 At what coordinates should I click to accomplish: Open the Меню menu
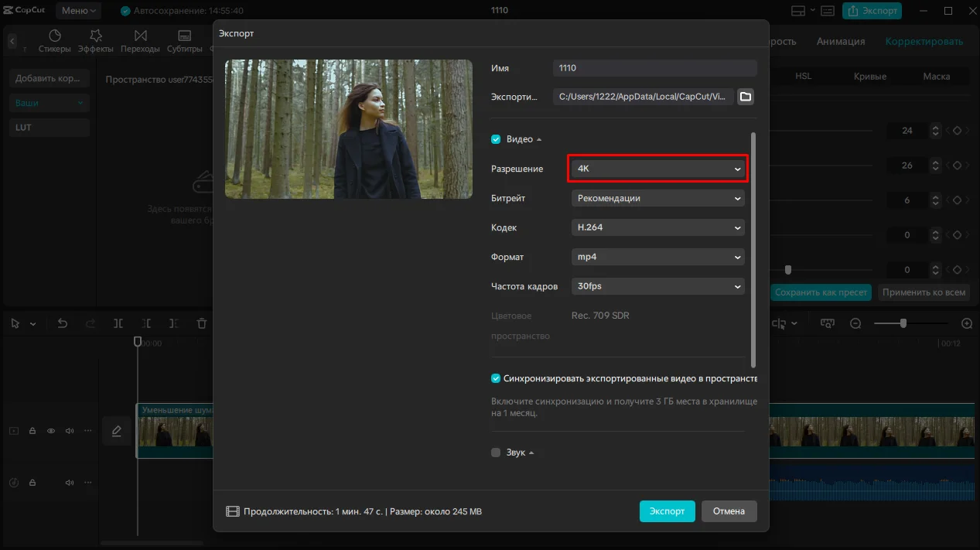(x=80, y=11)
